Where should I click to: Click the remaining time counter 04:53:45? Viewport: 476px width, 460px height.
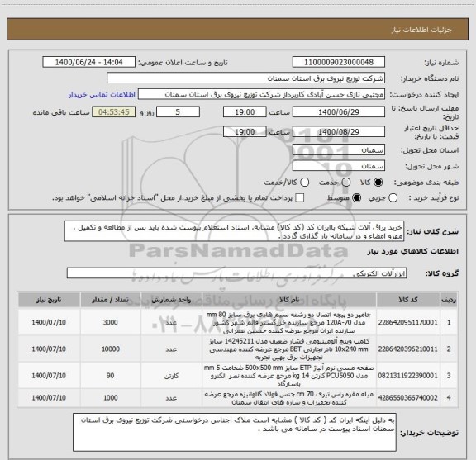pos(114,112)
